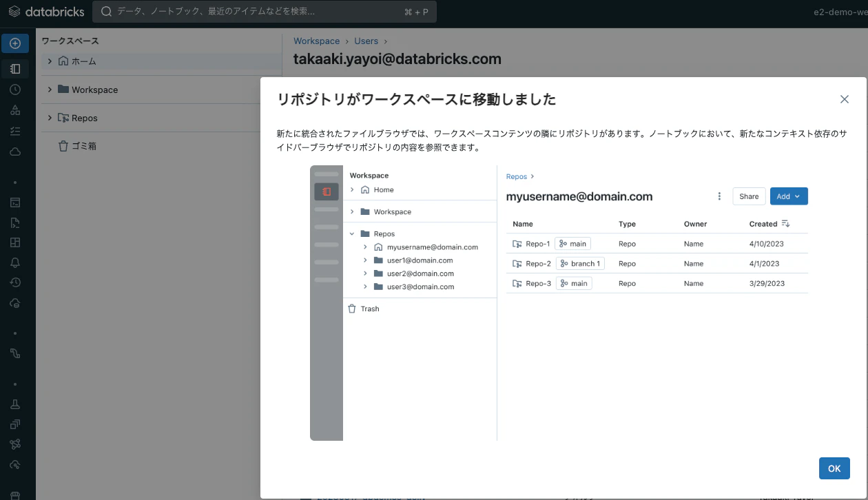Click the trash can icon beside ゴミ箱
The height and width of the screenshot is (500, 868).
pyautogui.click(x=63, y=146)
